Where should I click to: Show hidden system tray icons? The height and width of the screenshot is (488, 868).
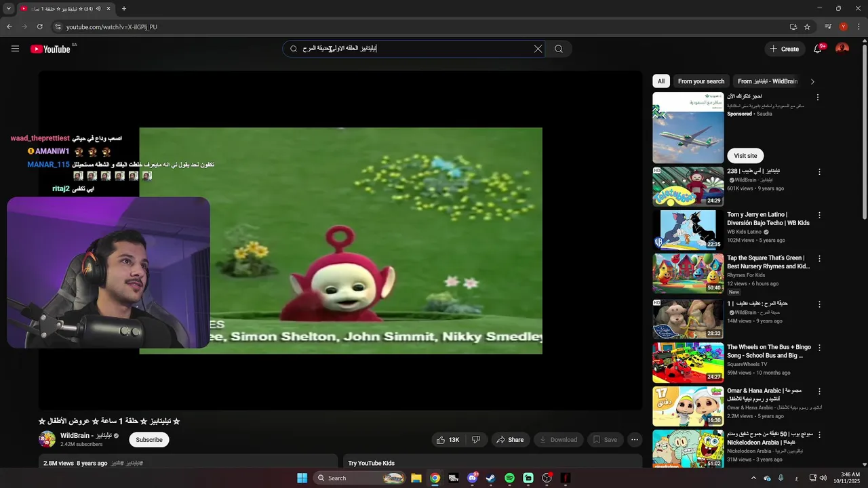point(753,478)
